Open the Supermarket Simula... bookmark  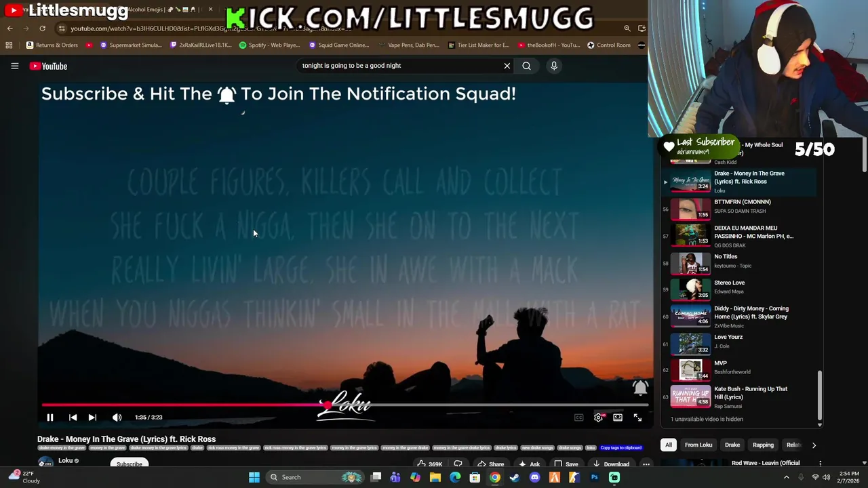tap(131, 45)
